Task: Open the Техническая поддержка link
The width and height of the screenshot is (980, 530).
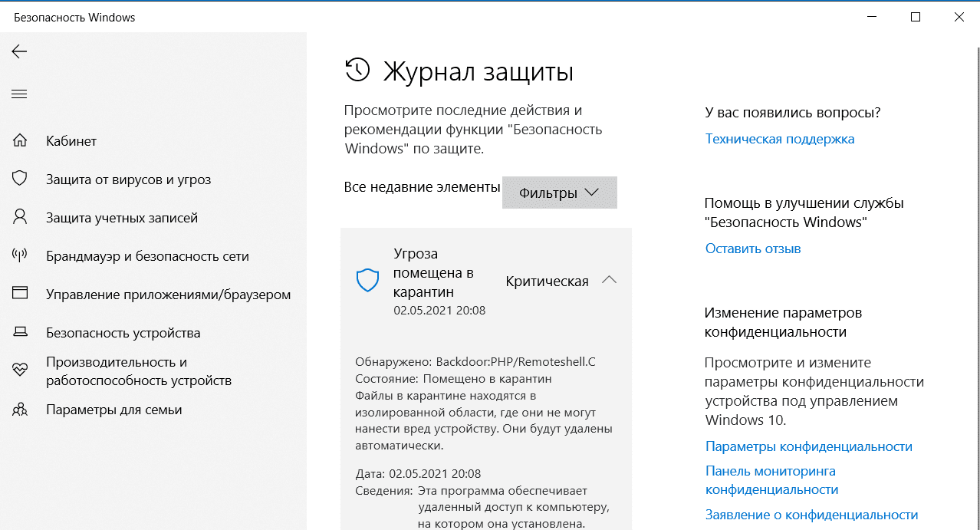Action: (x=779, y=139)
